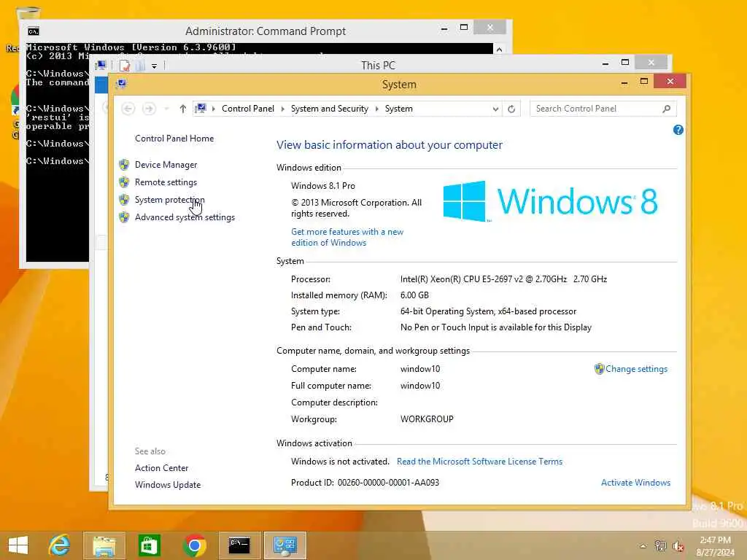Screen dimensions: 747x560
Task: Open the Start button on taskbar
Action: point(18,545)
